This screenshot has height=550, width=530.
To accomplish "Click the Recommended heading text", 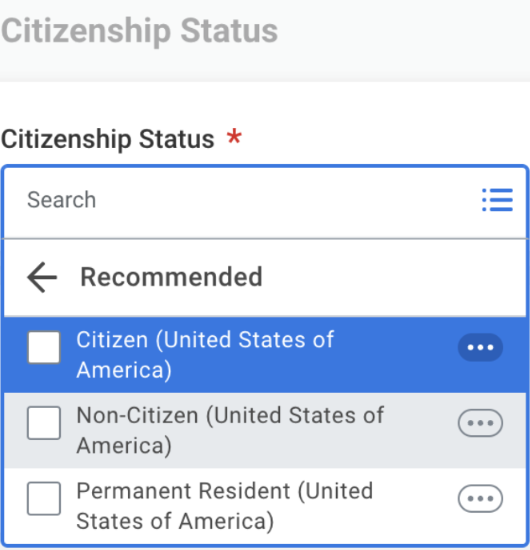I will point(172,277).
